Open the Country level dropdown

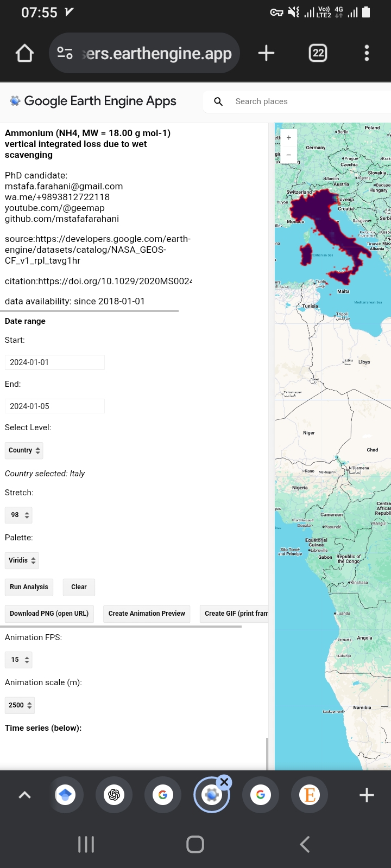(24, 450)
